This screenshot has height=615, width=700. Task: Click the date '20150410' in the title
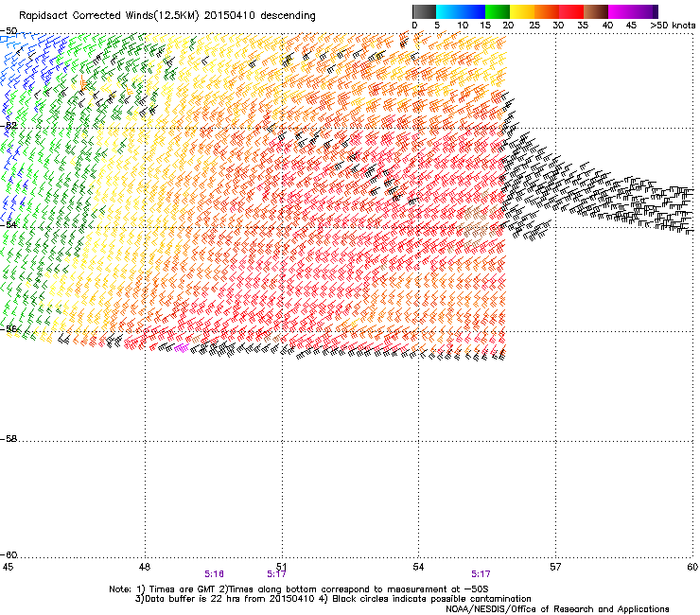coord(230,16)
